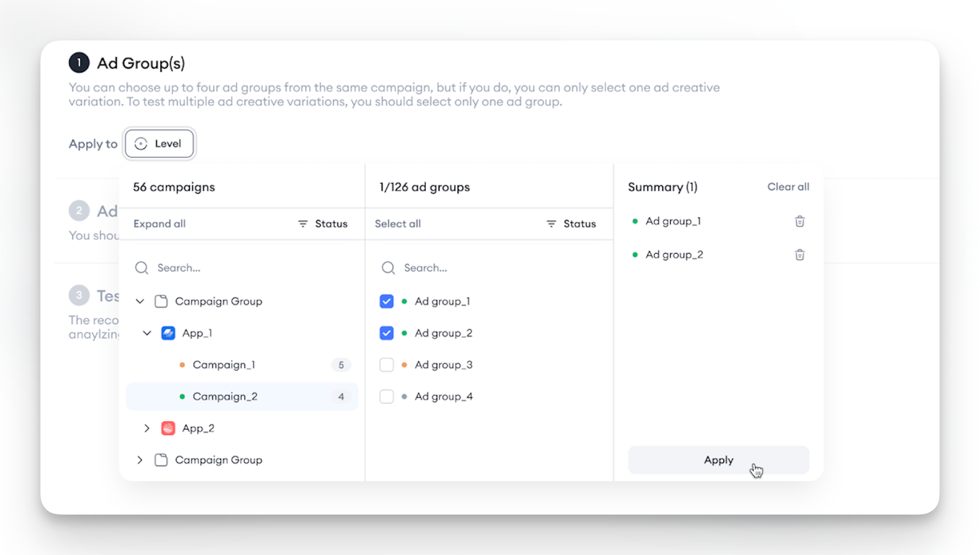Open the ad groups Status filter
The width and height of the screenshot is (980, 555).
point(571,224)
